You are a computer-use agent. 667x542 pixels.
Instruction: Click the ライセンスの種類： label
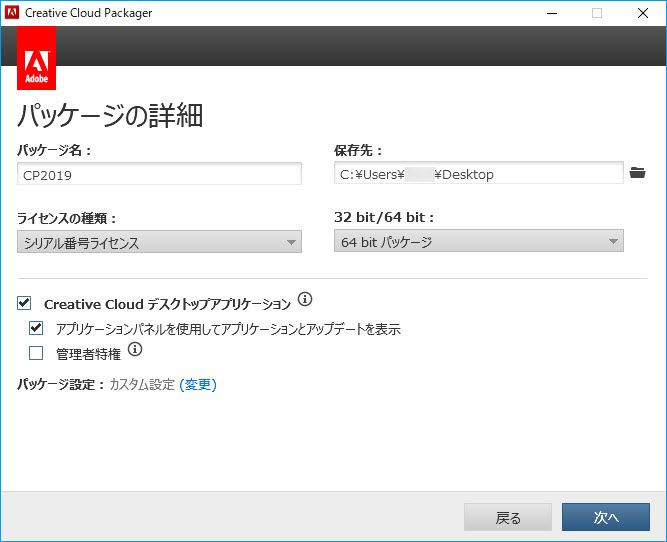67,218
